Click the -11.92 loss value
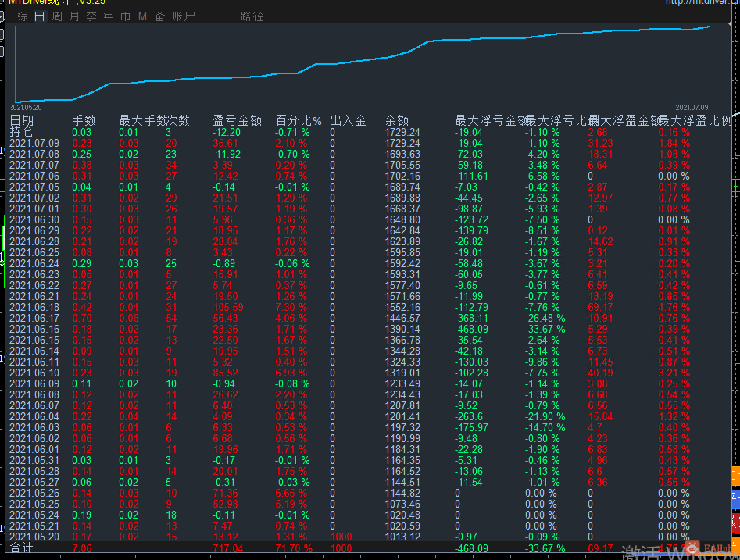 [x=227, y=154]
